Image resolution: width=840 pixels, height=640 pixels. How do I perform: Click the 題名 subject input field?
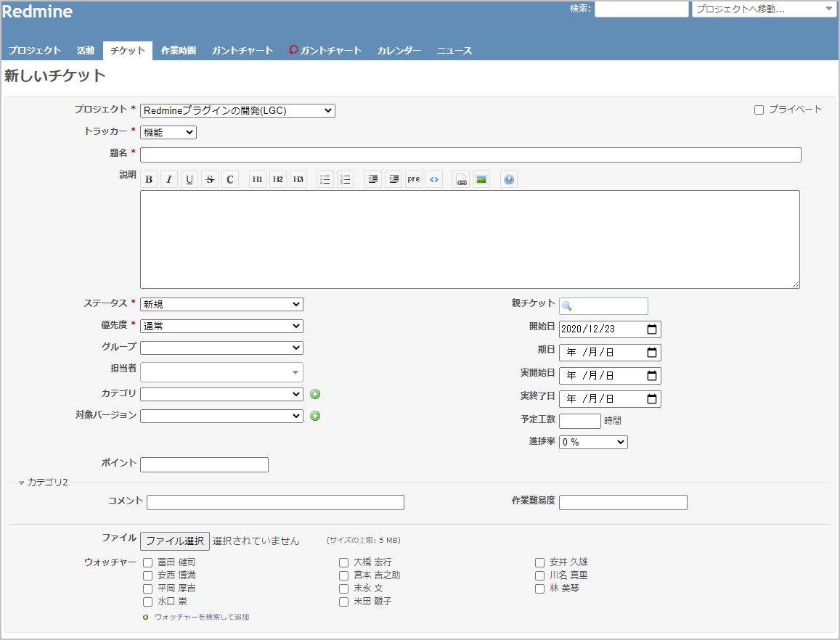click(x=470, y=155)
